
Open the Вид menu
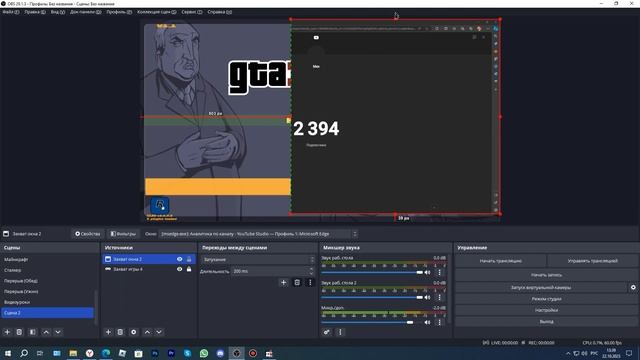[x=58, y=12]
